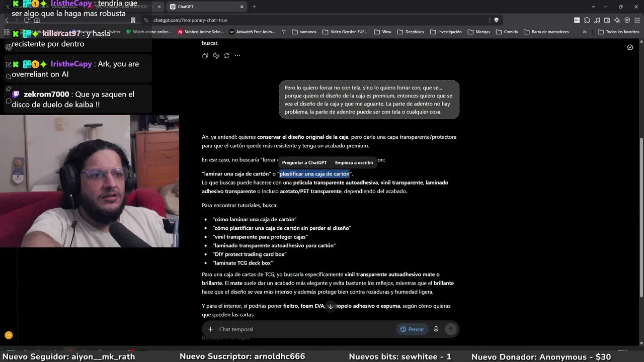Click the Preguntar a ChatGPT popup button
644x362 pixels.
click(304, 162)
